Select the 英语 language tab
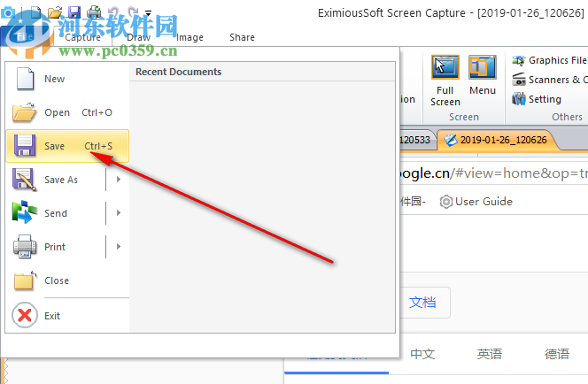The height and width of the screenshot is (384, 588). [490, 354]
